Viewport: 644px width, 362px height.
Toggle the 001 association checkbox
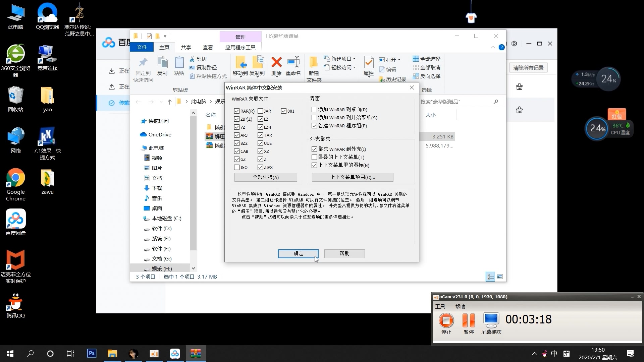(x=284, y=111)
